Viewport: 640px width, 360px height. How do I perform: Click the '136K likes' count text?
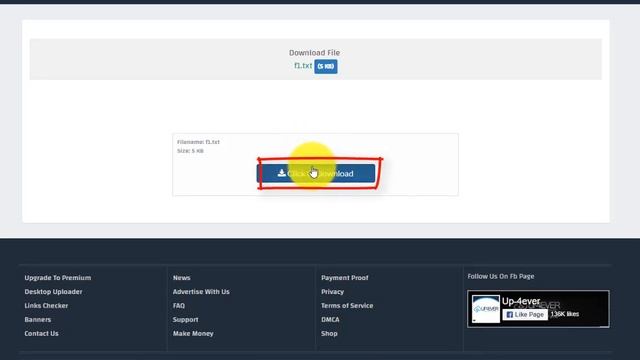[x=564, y=314]
